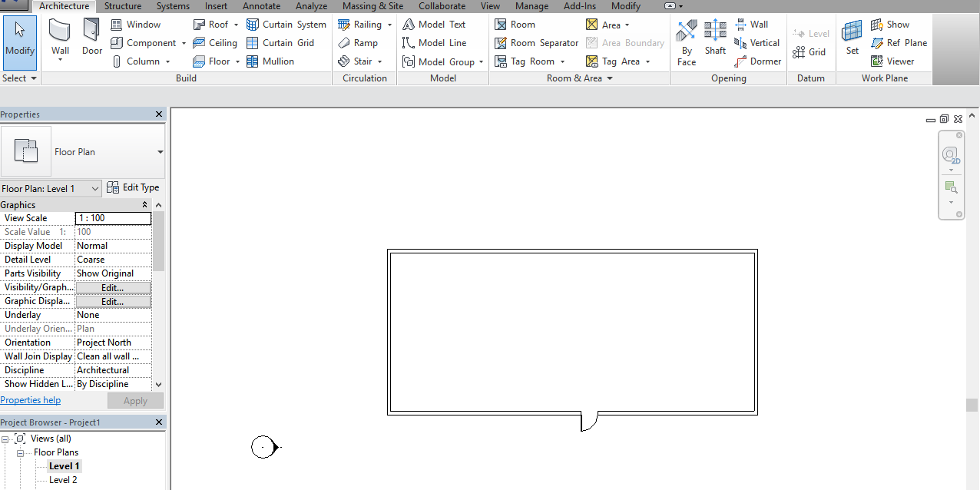This screenshot has height=490, width=980.
Task: Expand the Room & Area panel
Action: pos(580,78)
